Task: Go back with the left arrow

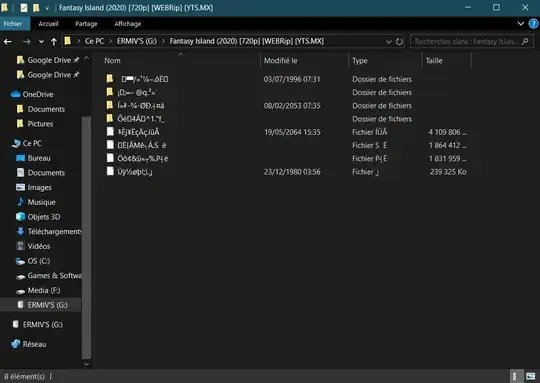Action: pos(8,42)
